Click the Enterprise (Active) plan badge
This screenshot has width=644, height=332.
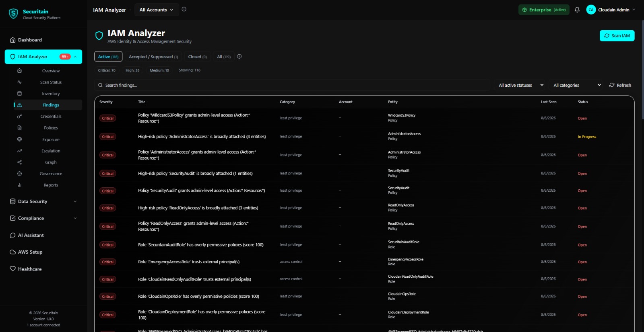point(544,10)
